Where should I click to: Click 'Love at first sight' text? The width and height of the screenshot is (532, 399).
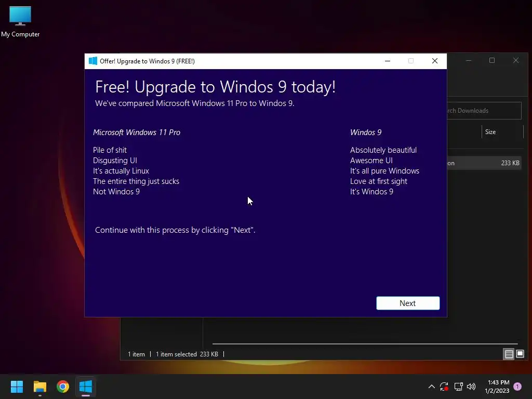click(x=379, y=181)
